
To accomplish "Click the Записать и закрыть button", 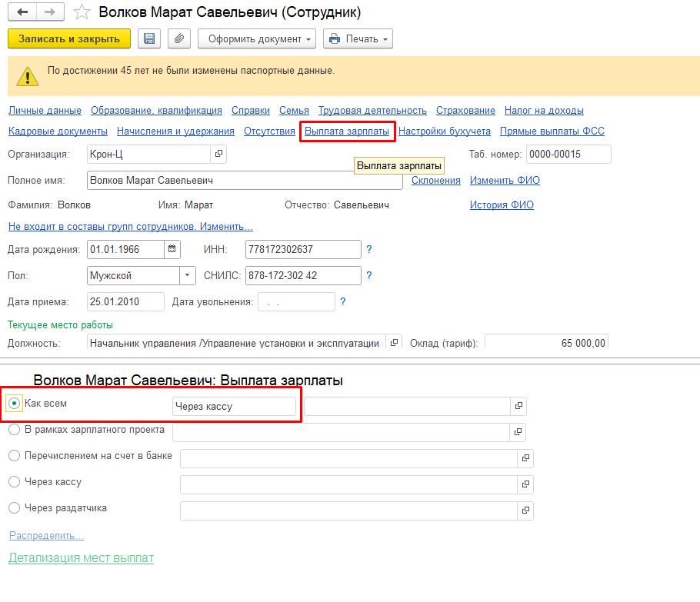I will point(69,38).
